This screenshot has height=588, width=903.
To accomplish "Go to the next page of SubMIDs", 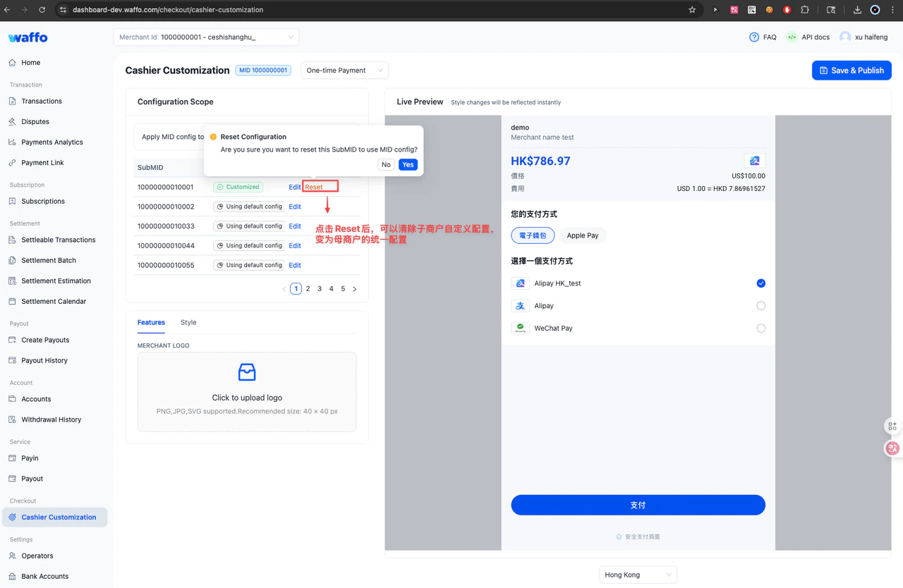I will [355, 289].
